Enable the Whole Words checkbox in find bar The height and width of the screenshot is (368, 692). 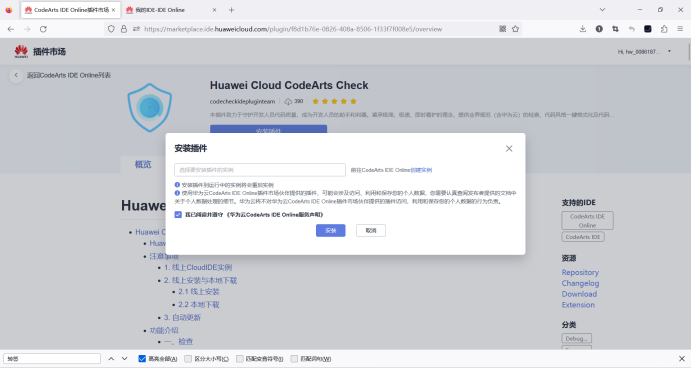[294, 359]
